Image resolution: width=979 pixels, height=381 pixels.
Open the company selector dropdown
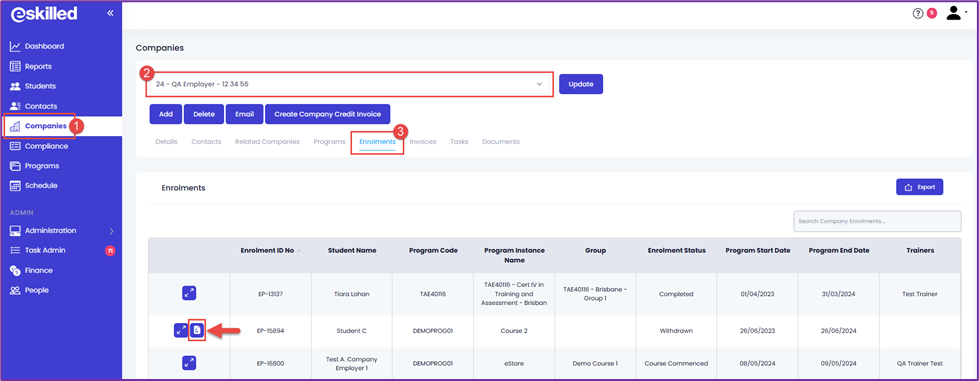[349, 84]
